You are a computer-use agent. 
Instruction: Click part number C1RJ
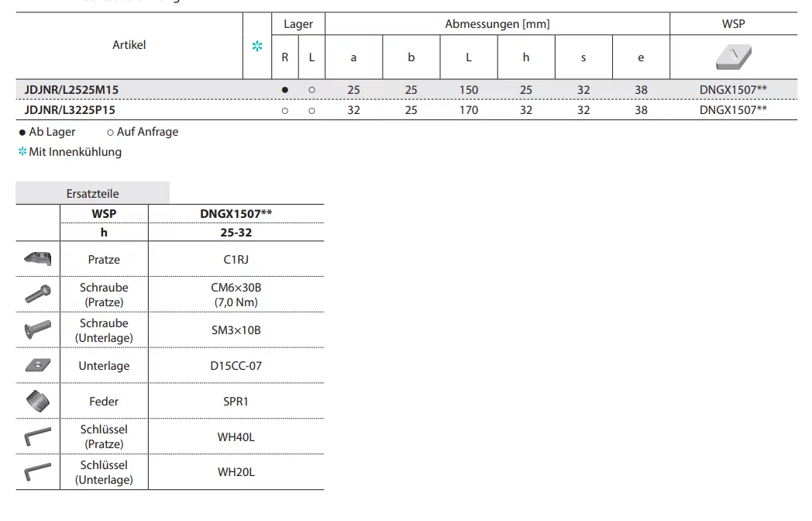236,260
